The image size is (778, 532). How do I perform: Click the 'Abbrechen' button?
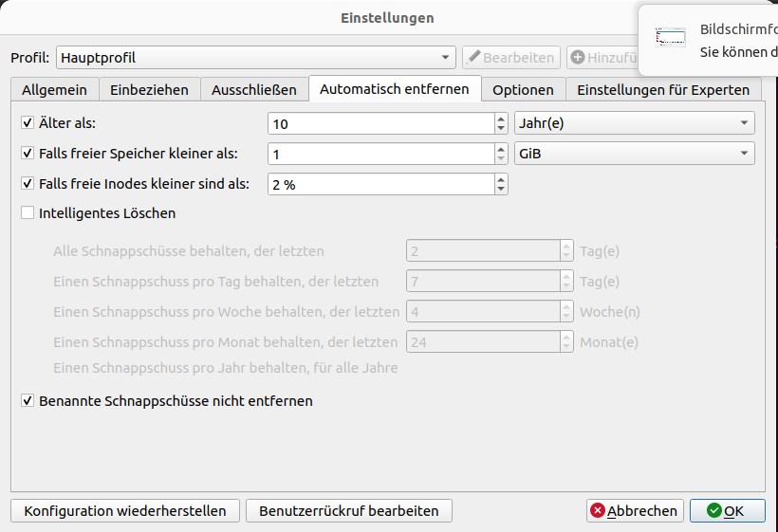point(634,511)
